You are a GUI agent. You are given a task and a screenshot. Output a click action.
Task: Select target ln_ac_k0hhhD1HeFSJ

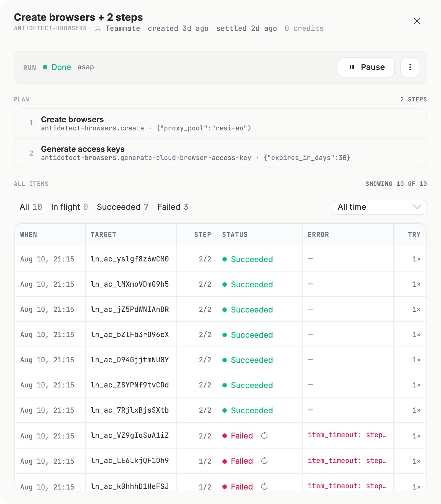(130, 486)
